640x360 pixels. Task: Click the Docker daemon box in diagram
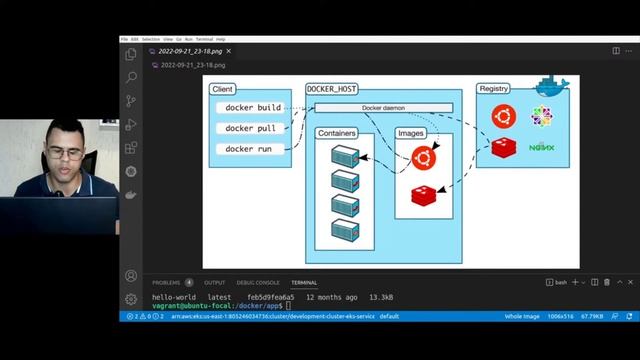coord(384,108)
